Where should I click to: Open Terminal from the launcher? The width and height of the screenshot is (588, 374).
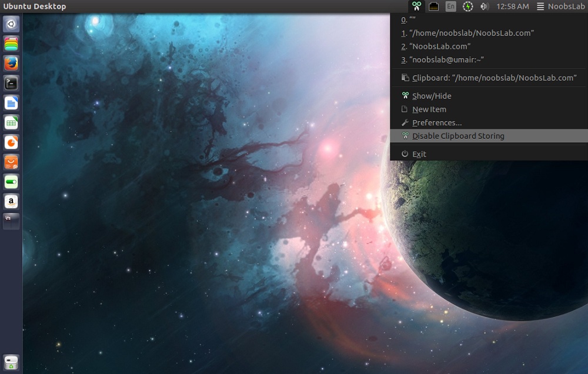(x=11, y=84)
